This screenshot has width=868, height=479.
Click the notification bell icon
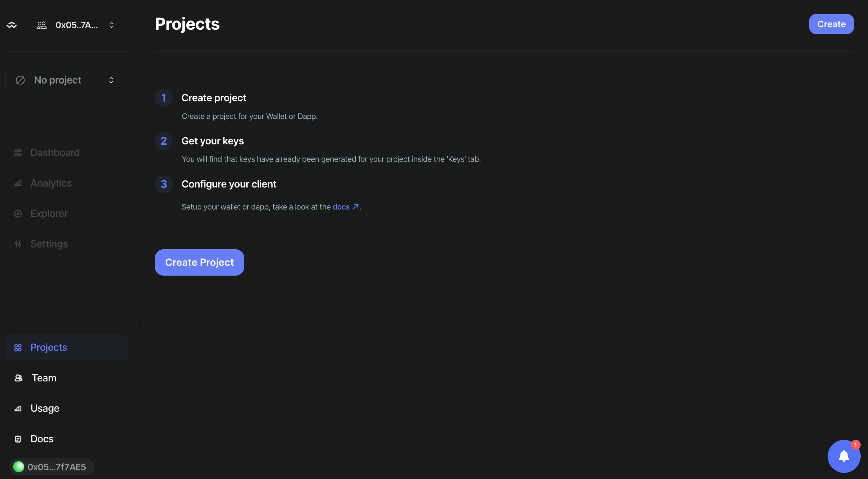click(844, 456)
